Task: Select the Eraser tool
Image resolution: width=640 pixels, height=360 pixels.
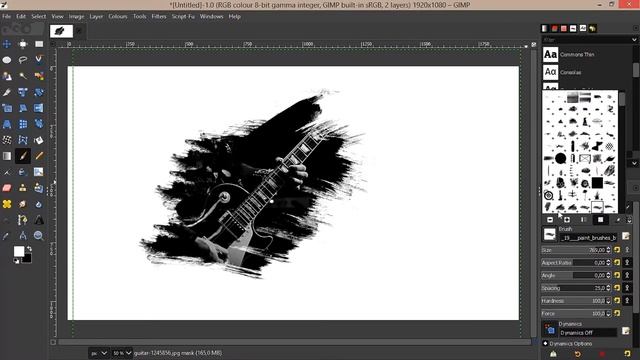Action: click(7, 188)
